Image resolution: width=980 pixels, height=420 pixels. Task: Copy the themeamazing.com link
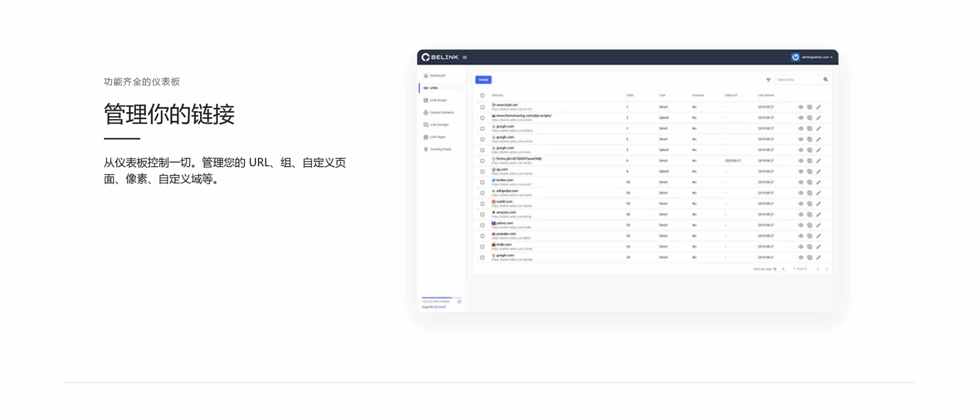pos(810,118)
